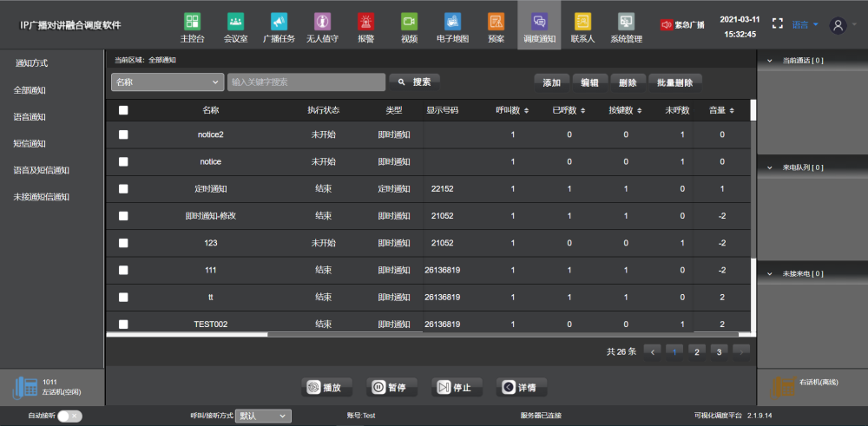Click the 播放 play button
Image resolution: width=868 pixels, height=426 pixels.
[x=328, y=387]
